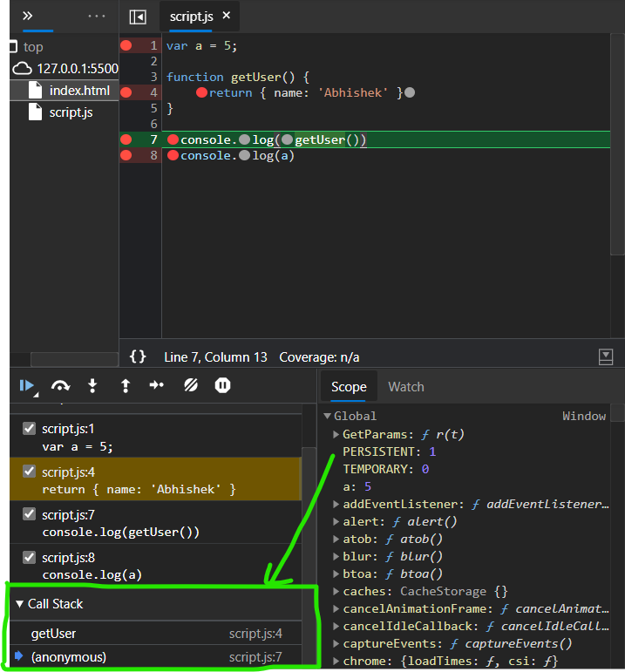Expand the cancelAnimationFrame entry
625x672 pixels.
(x=336, y=609)
